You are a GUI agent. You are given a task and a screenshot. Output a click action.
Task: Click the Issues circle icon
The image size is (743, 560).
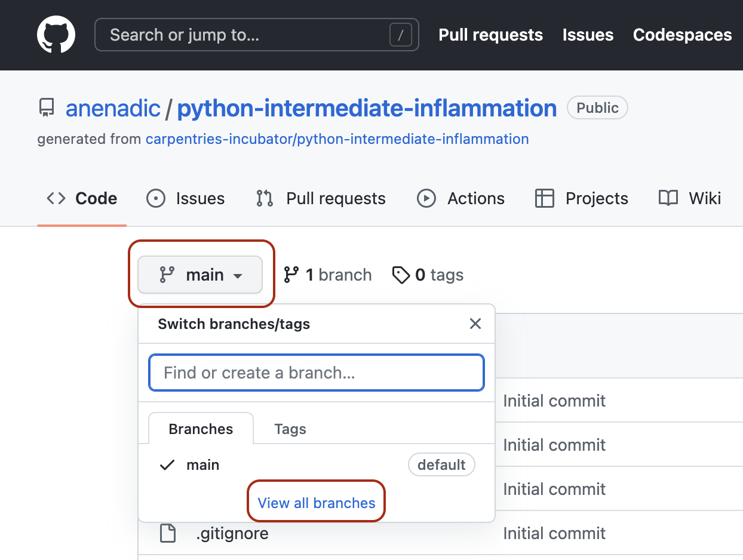155,198
